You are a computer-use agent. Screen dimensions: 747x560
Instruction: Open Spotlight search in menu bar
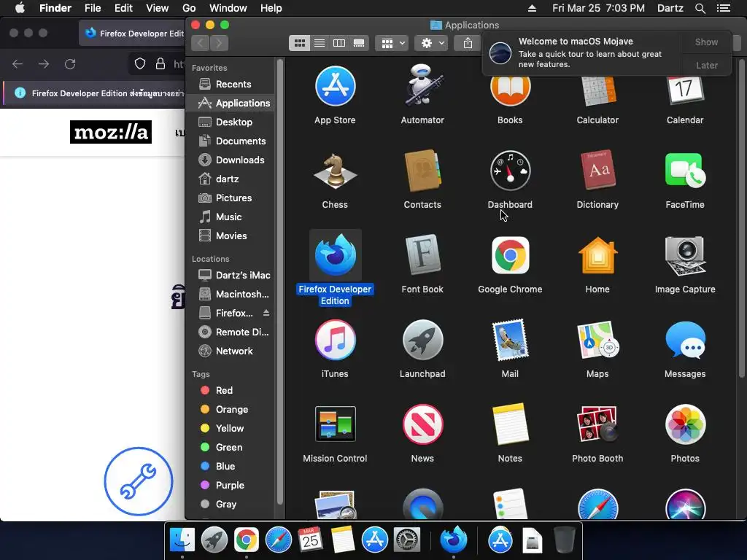(700, 8)
